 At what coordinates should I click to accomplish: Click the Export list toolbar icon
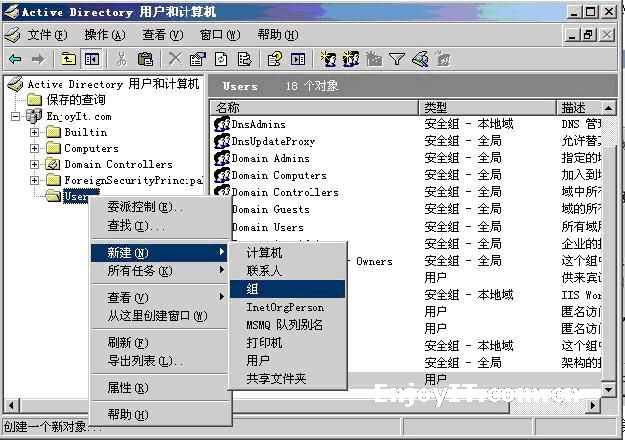244,59
